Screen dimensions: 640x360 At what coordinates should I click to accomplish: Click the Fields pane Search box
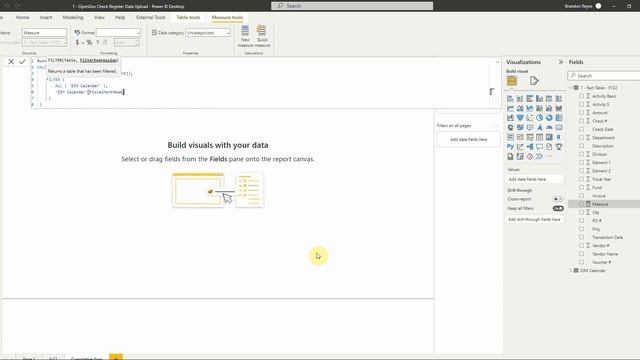tap(604, 76)
